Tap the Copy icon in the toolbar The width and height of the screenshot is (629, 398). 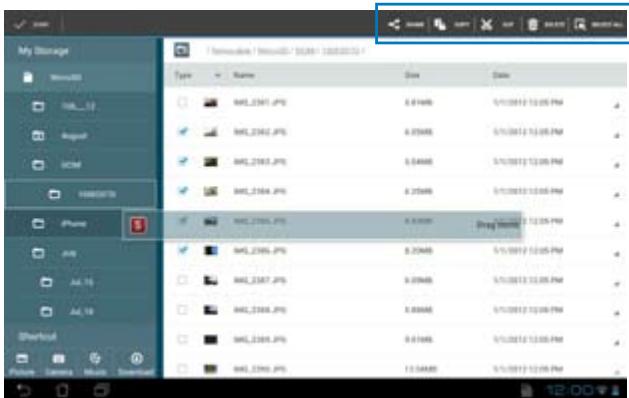tap(440, 24)
